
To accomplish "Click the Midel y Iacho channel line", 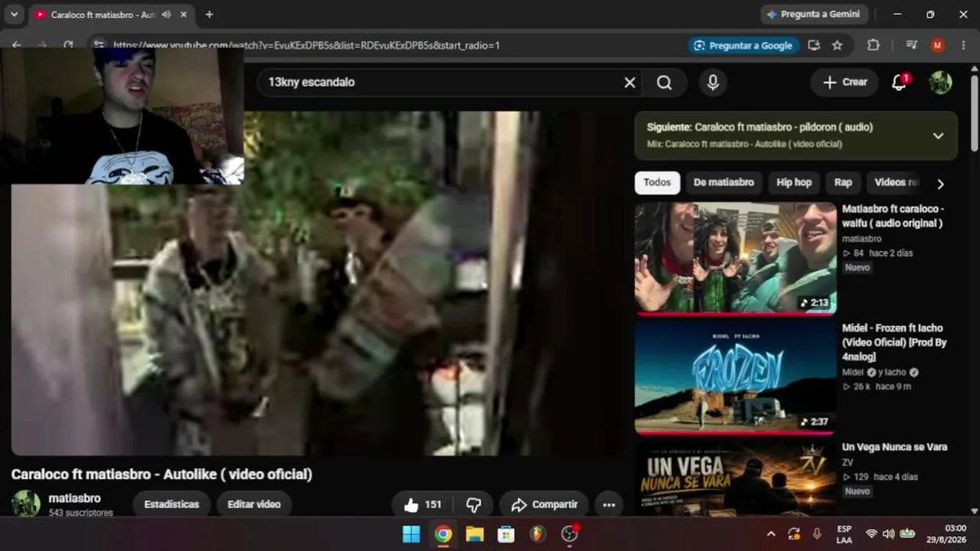I will tap(880, 372).
